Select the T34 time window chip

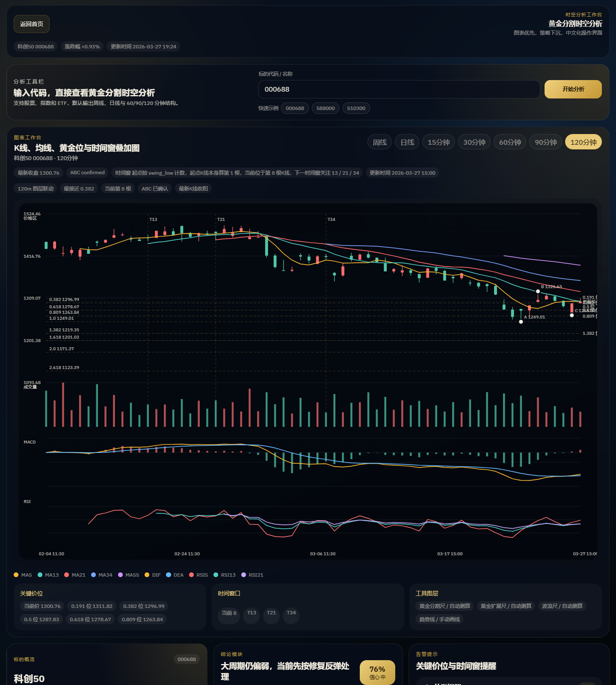[291, 613]
